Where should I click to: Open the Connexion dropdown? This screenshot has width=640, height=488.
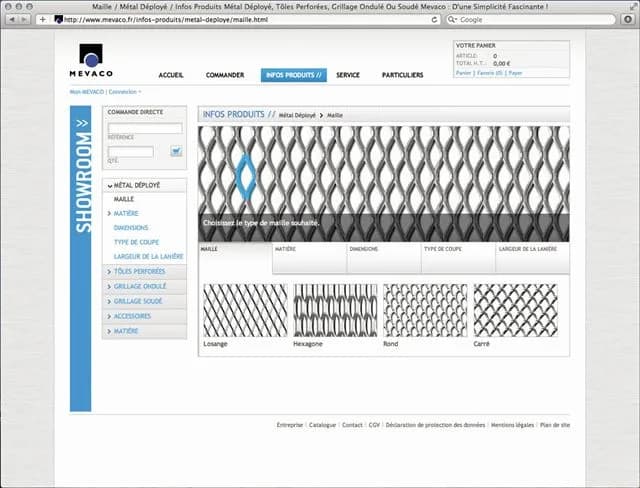coord(125,92)
